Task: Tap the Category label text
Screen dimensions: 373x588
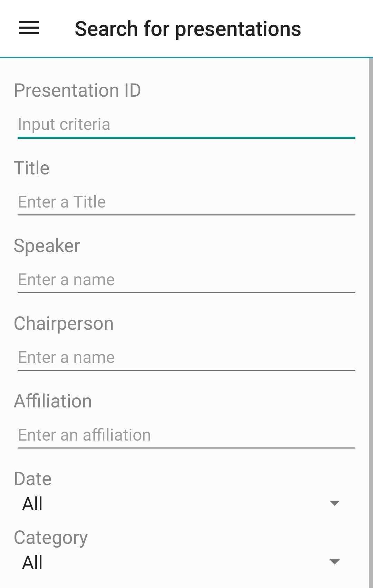Action: point(51,538)
